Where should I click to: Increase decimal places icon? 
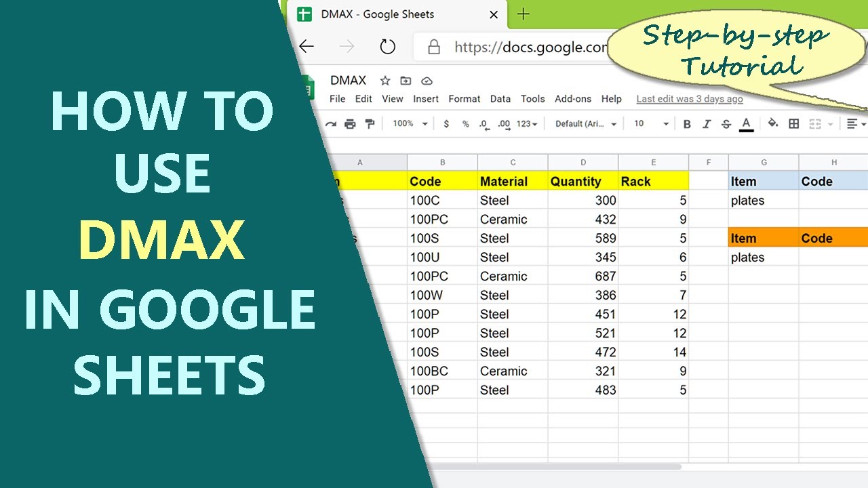504,124
